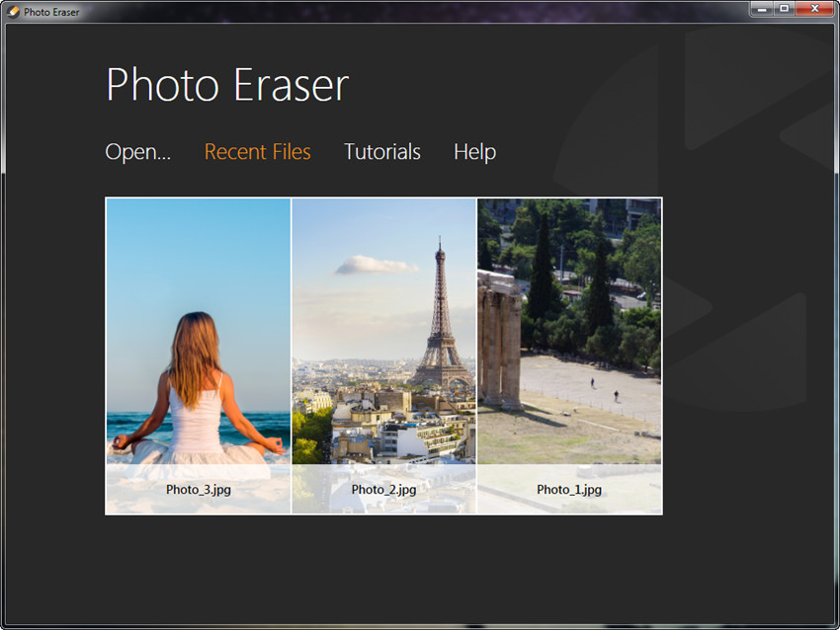Click the Photo_1.jpg file name label

(x=569, y=490)
